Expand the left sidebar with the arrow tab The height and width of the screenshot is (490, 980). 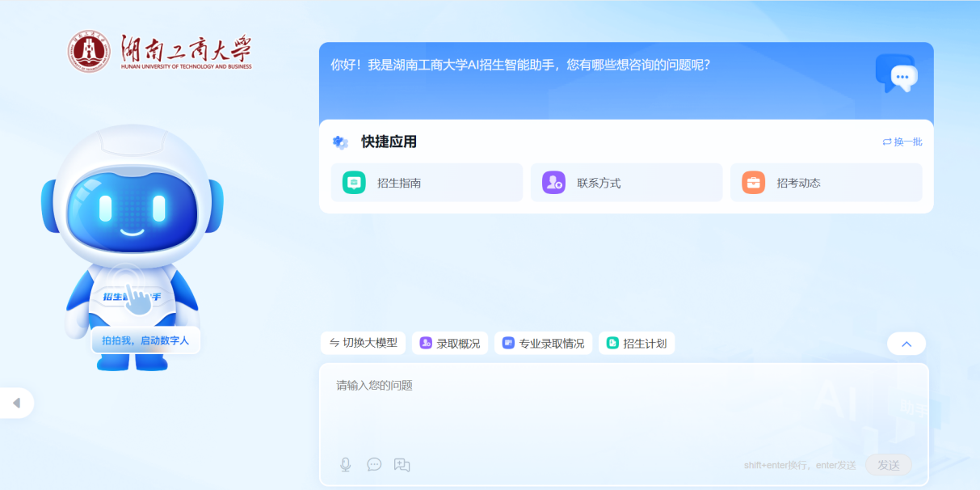point(16,403)
